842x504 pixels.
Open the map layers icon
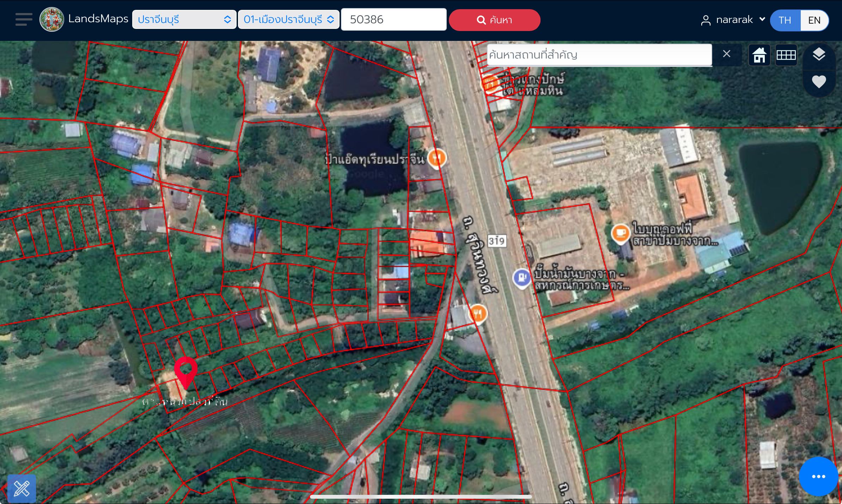pos(819,55)
